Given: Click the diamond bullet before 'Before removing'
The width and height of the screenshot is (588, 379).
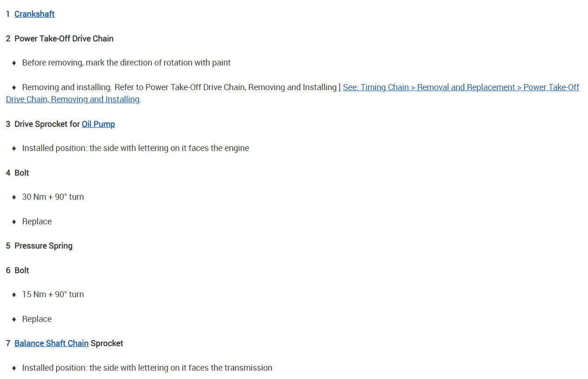Looking at the screenshot, I should tap(14, 63).
